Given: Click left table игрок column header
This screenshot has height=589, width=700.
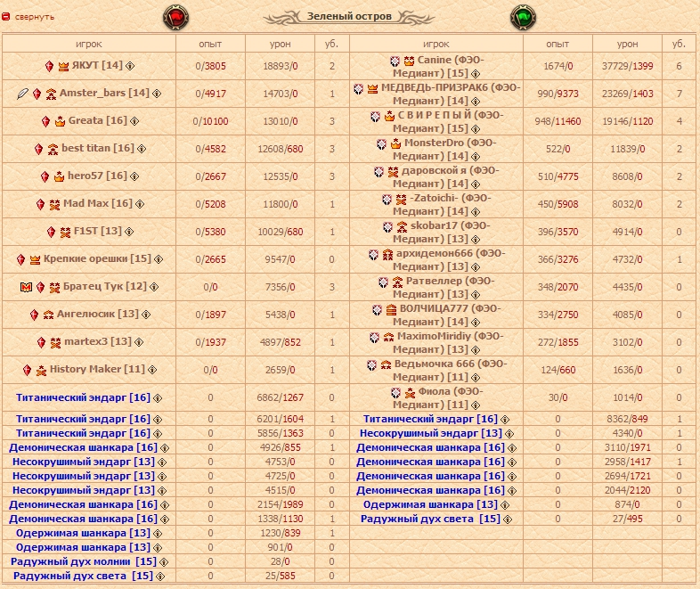Looking at the screenshot, I should click(89, 45).
